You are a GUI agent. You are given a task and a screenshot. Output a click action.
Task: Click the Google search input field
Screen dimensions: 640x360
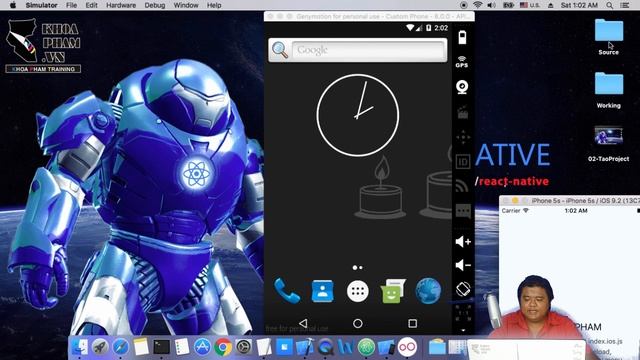coord(369,50)
